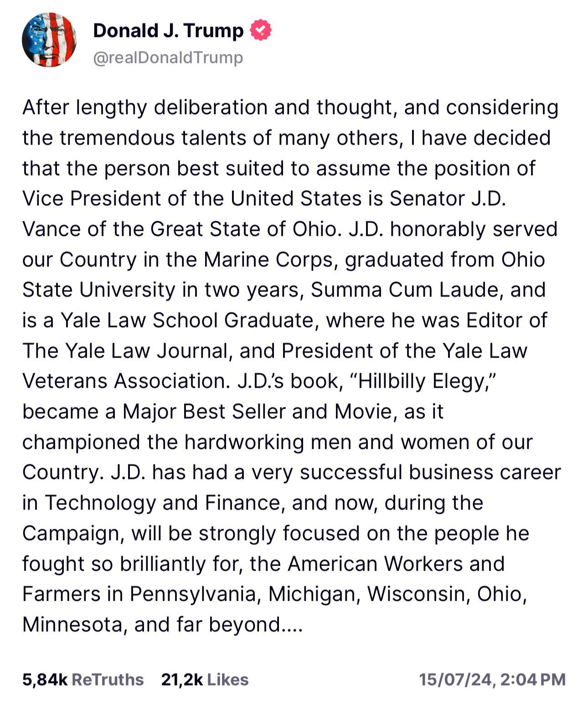Open the @realDonaldTrump handle link
Screen dimensions: 588x702
168,58
